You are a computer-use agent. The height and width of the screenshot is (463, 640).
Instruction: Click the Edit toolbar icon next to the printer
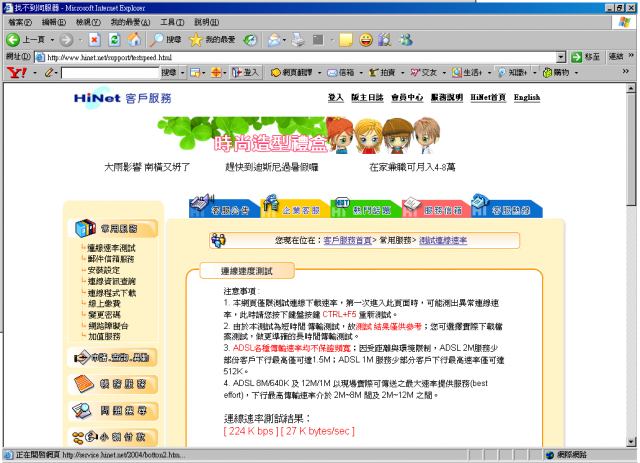(318, 40)
